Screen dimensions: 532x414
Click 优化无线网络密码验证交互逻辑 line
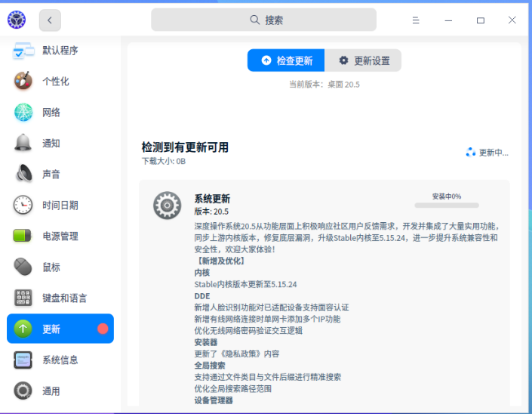coord(248,331)
